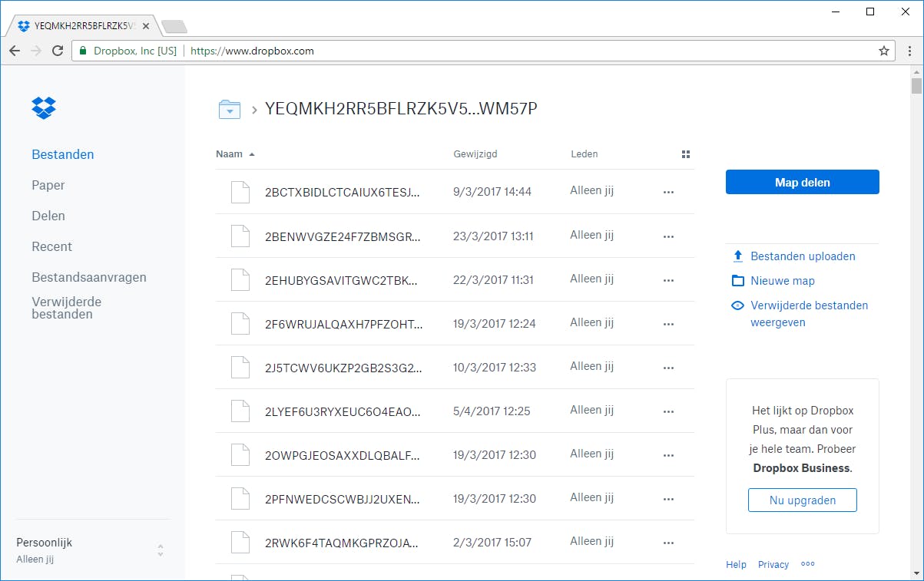This screenshot has height=581, width=924.
Task: Select the Recent sidebar item
Action: 51,246
